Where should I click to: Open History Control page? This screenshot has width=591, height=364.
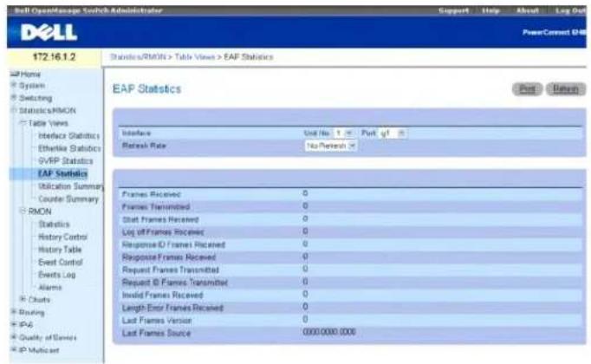click(62, 237)
